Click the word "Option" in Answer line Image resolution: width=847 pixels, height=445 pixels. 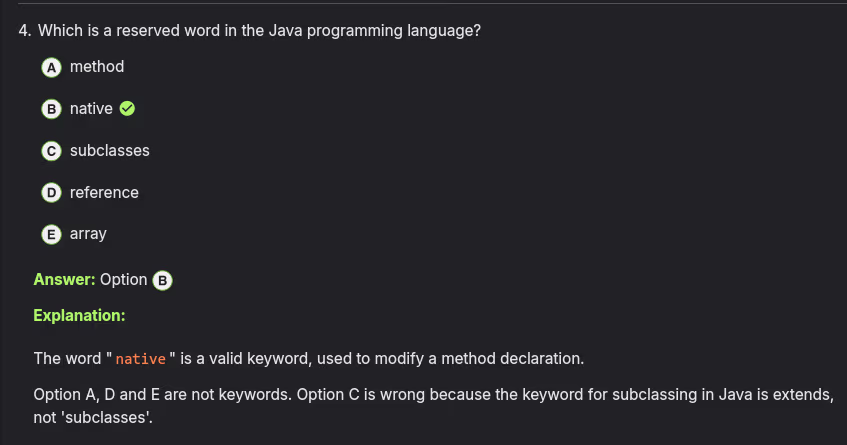tap(123, 280)
